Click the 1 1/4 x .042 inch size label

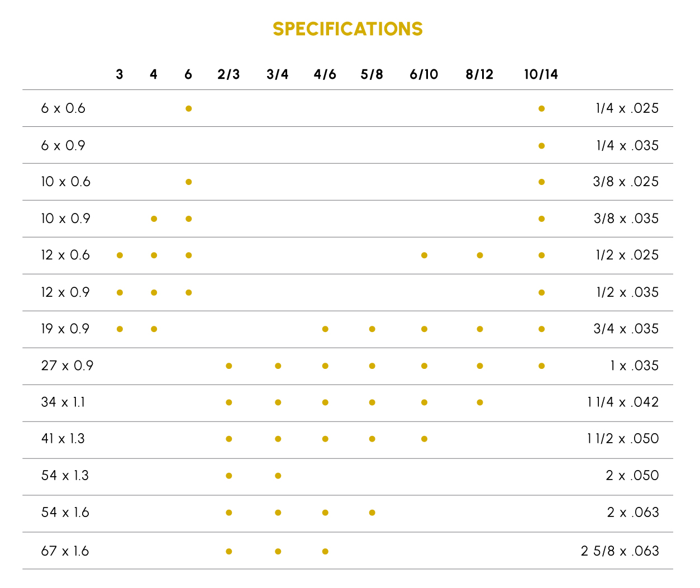pos(622,402)
